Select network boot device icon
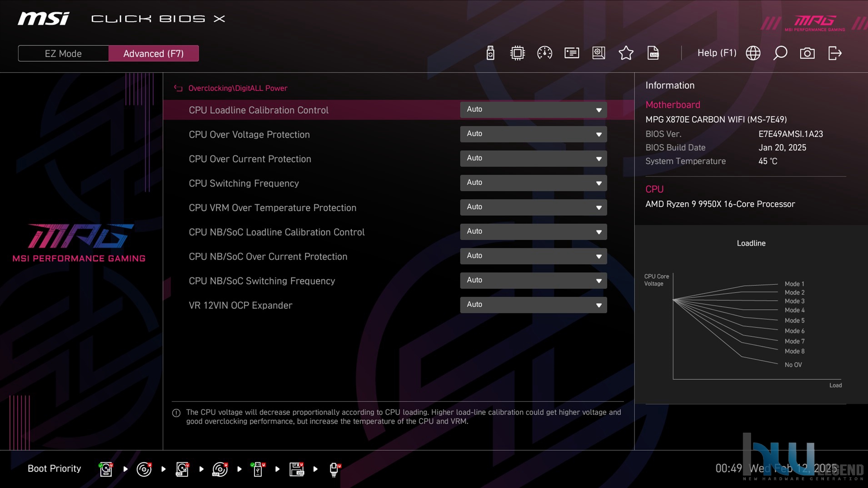Viewport: 868px width, 488px height. coord(334,469)
